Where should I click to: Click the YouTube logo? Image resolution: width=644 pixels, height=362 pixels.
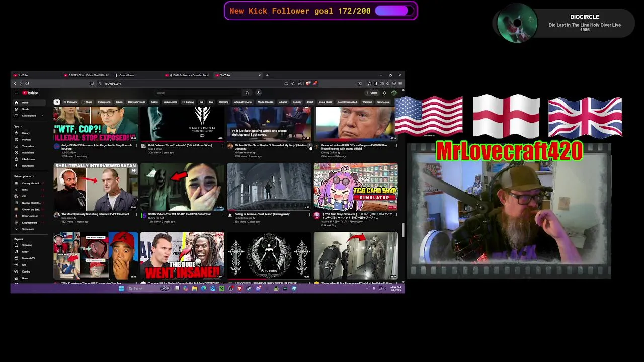tap(30, 93)
